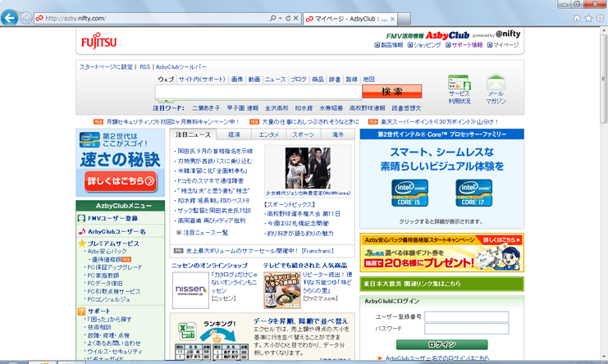
Task: Click scrollbar up arrow
Action: click(x=603, y=30)
